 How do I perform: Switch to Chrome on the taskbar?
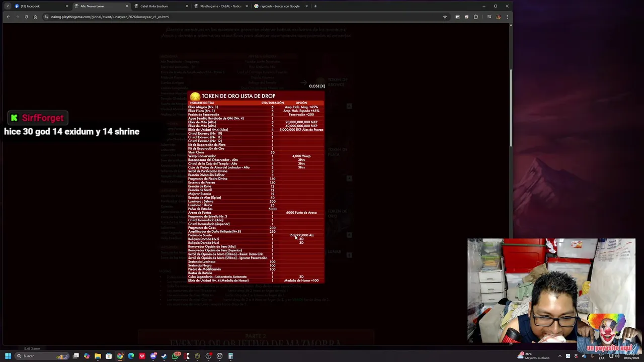[x=120, y=356]
